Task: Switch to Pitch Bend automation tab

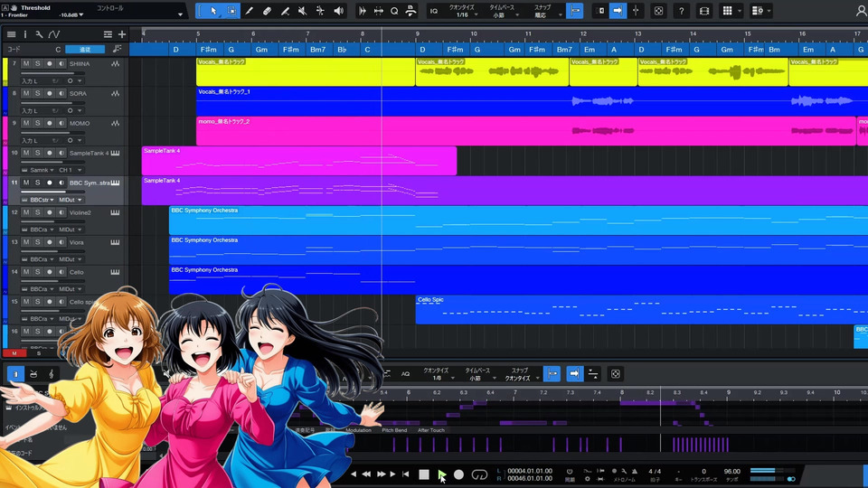Action: 394,430
